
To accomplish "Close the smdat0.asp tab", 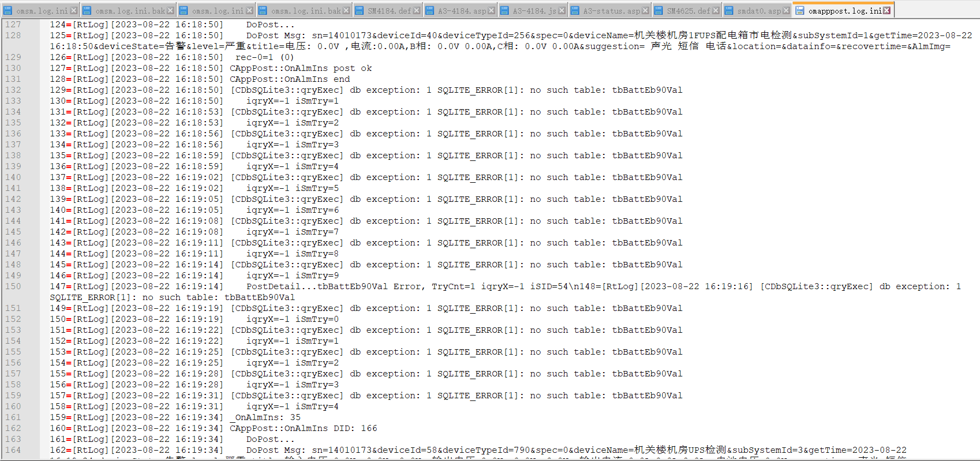I will 786,10.
